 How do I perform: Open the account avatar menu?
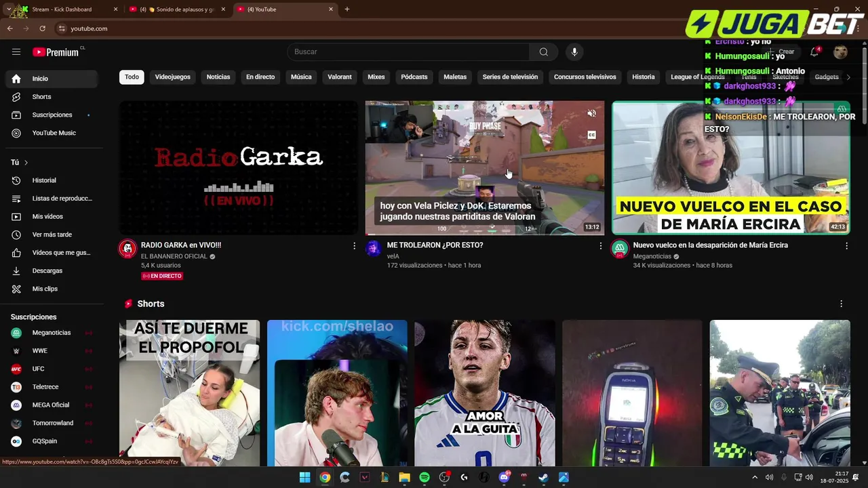tap(840, 52)
